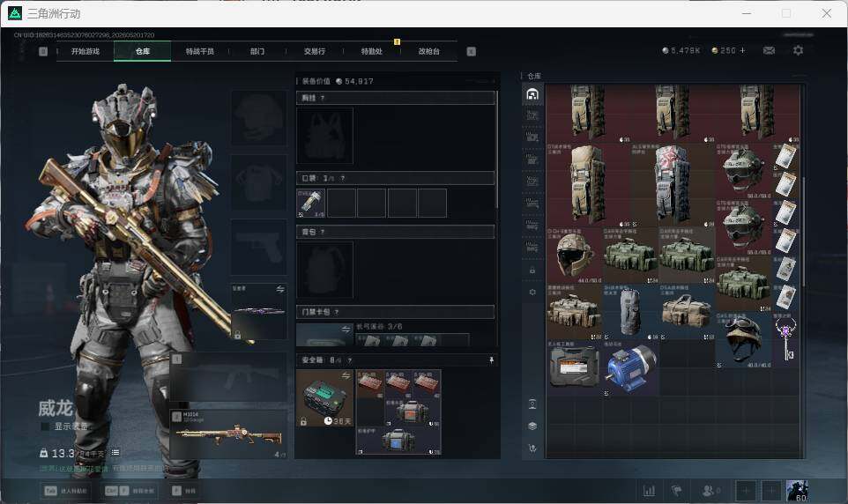
Task: Open the mail envelope icon
Action: coord(769,50)
